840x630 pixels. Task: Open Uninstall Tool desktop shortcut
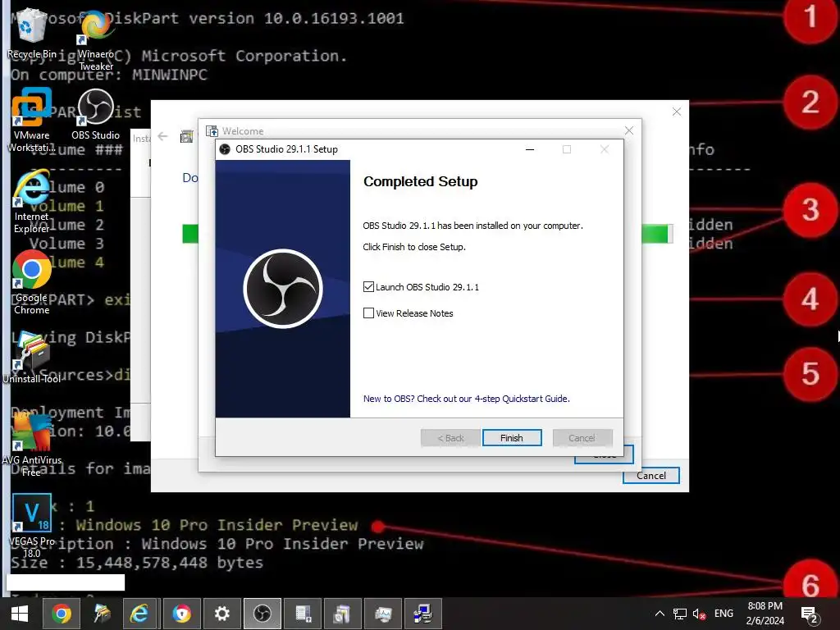point(32,358)
